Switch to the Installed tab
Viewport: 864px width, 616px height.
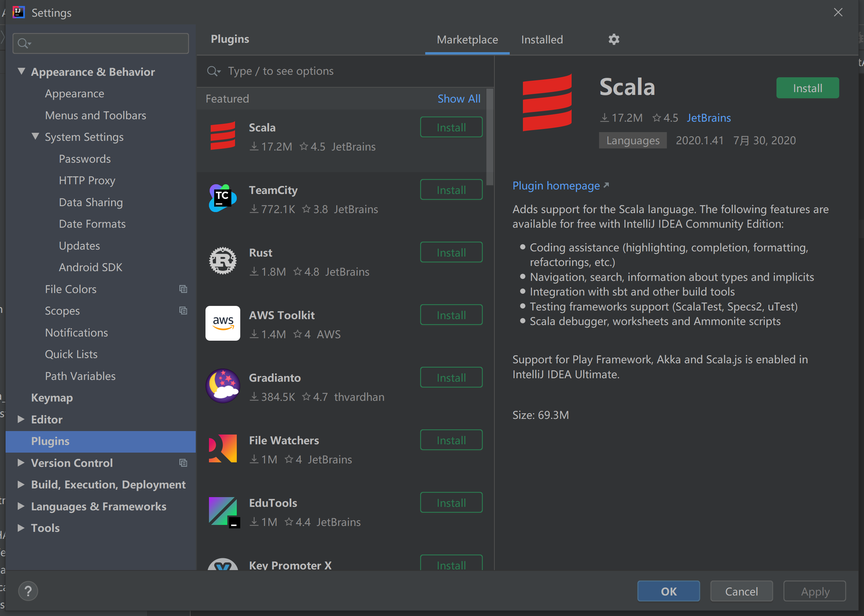point(542,39)
